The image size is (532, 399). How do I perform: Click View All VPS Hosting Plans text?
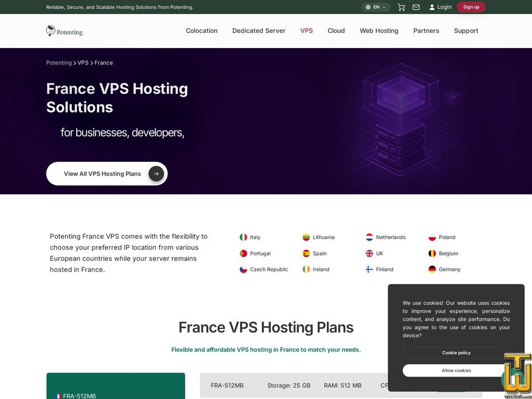(x=102, y=173)
